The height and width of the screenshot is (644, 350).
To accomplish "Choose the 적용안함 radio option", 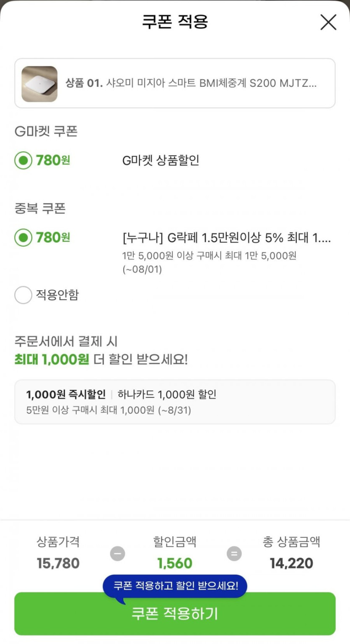I will tap(23, 295).
